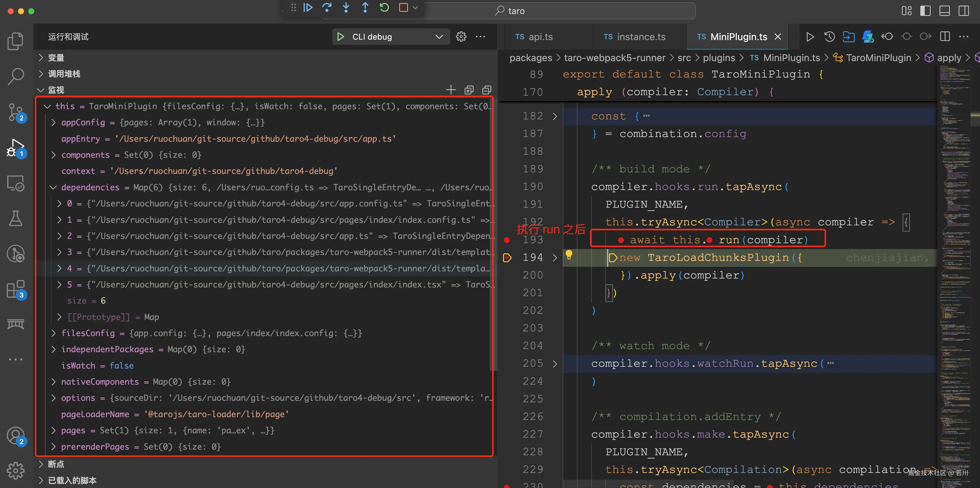Click the debug Step Over icon
Viewport: 980px width, 488px height.
327,8
